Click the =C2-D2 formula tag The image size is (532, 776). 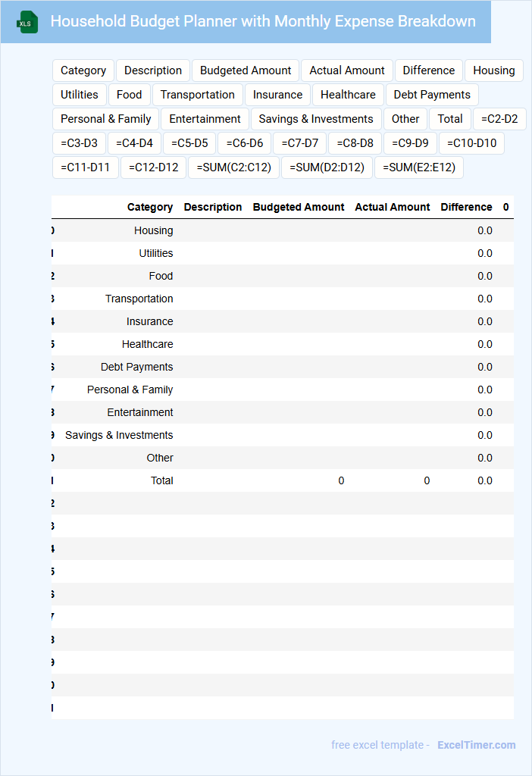pyautogui.click(x=499, y=119)
